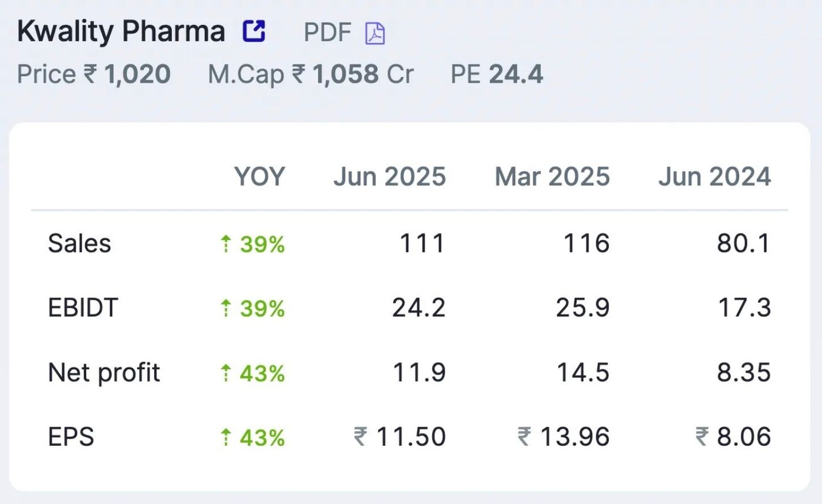The width and height of the screenshot is (822, 504).
Task: Click the up arrow next to EBIDT growth
Action: point(225,307)
